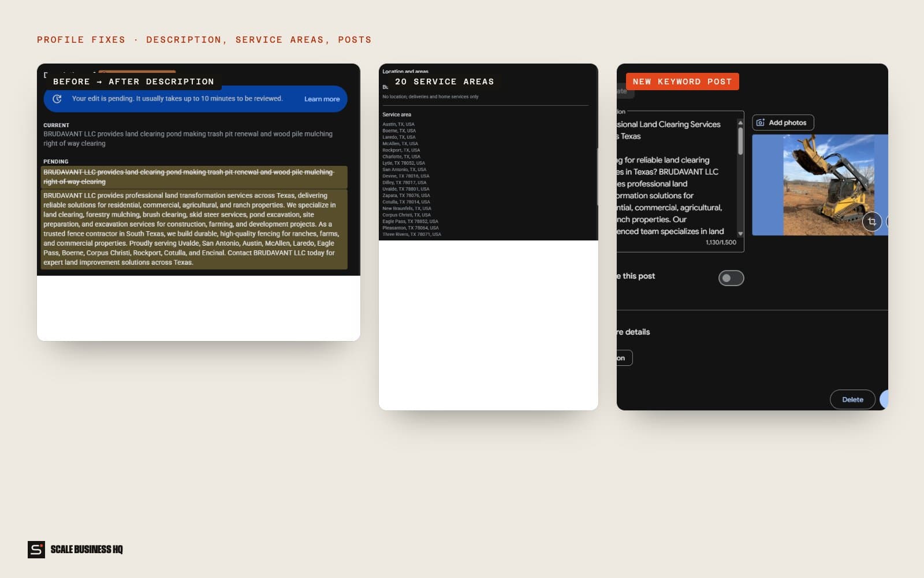Click the scroll-down arrow in post text box
The image size is (924, 578).
click(x=740, y=234)
